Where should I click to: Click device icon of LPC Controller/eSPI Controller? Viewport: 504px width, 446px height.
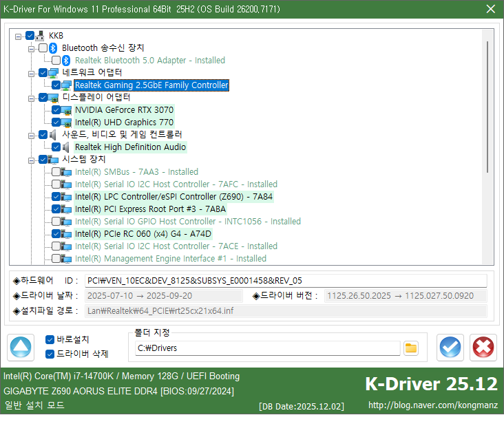point(66,197)
